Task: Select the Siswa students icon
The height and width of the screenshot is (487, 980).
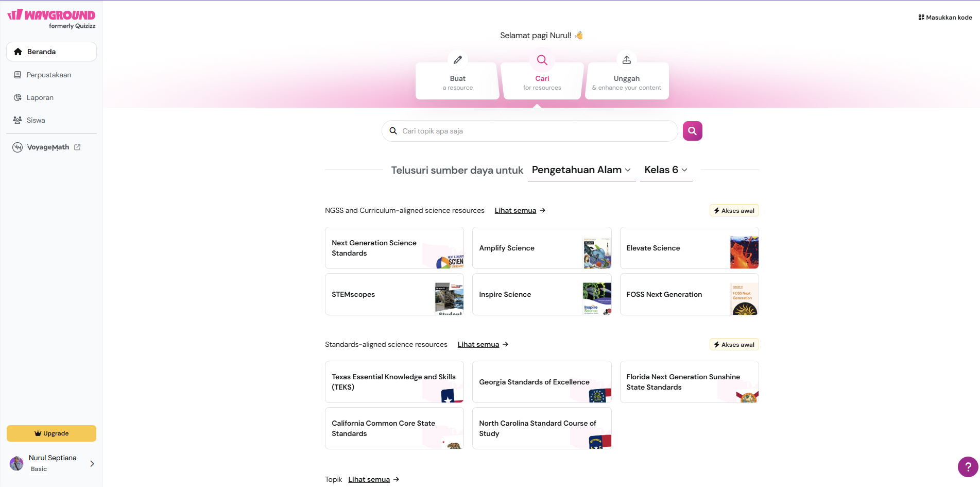Action: [17, 120]
